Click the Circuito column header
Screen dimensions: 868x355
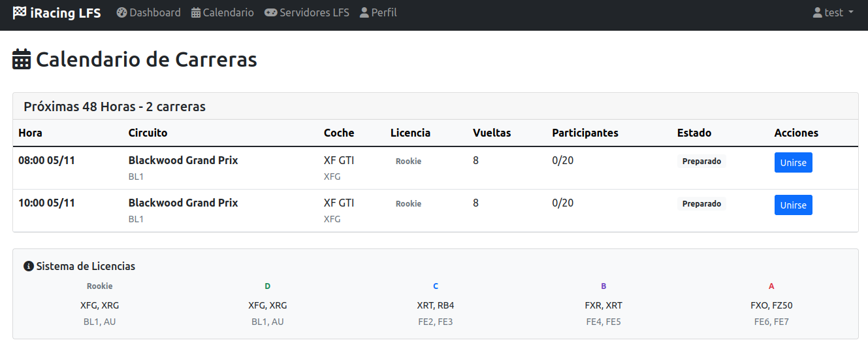[148, 133]
